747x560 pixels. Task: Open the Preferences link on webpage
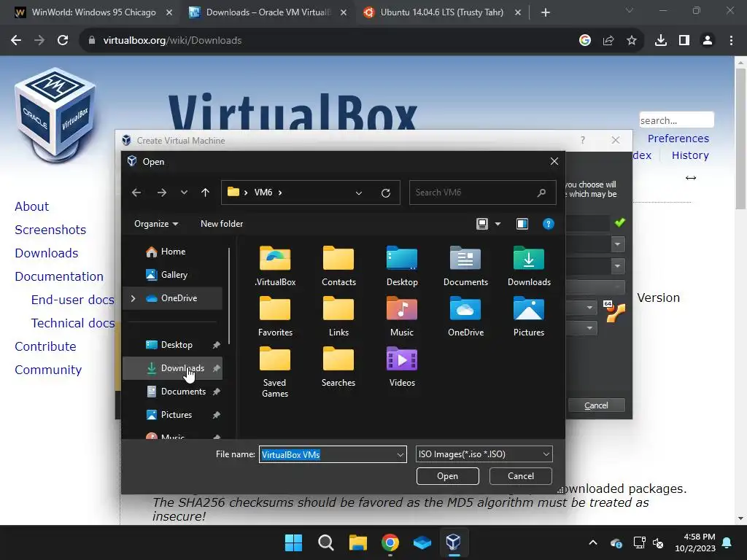[x=678, y=139]
